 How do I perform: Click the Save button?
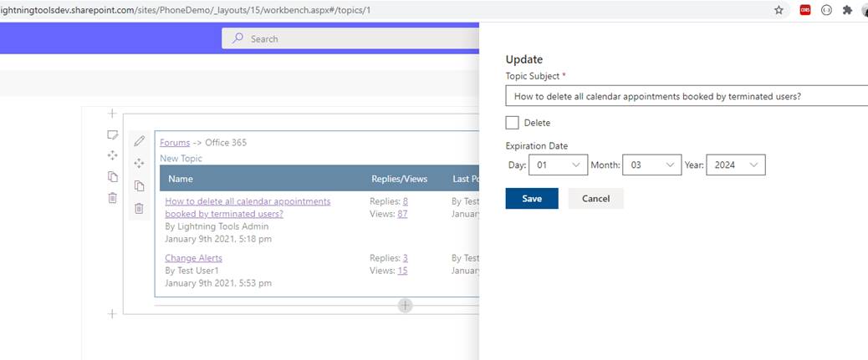click(x=532, y=199)
